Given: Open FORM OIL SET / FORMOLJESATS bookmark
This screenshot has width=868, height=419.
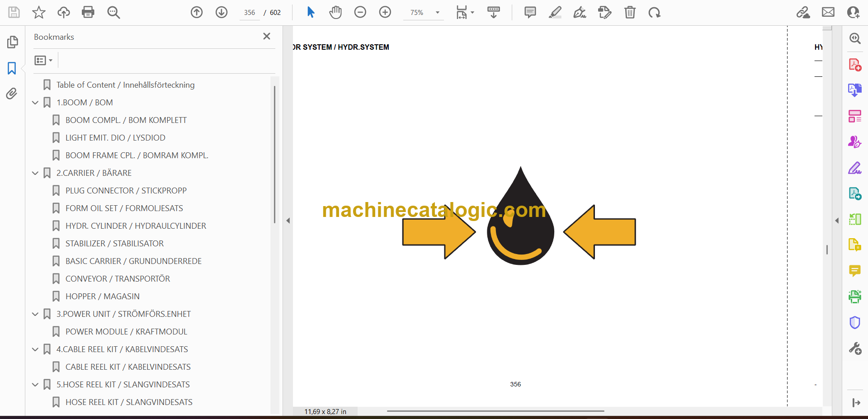Looking at the screenshot, I should (124, 208).
